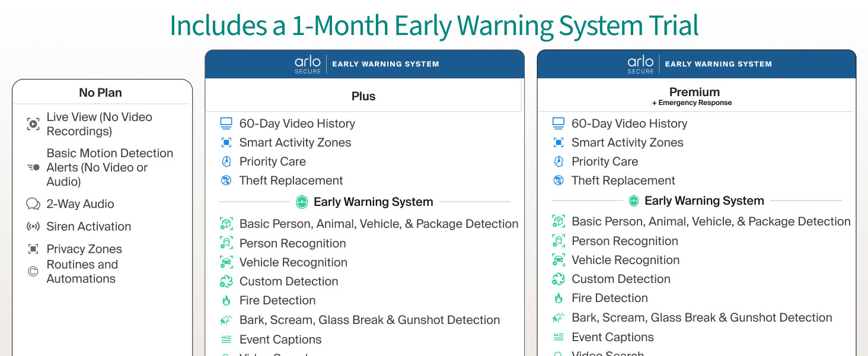The height and width of the screenshot is (356, 868).
Task: Click Basic Motion Detection Alerts text
Action: [x=110, y=167]
